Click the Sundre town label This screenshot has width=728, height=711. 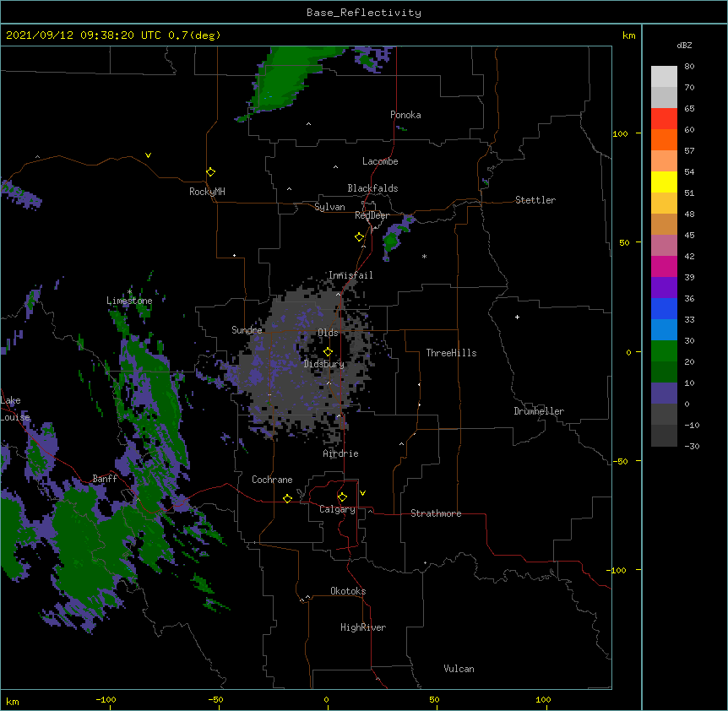247,330
